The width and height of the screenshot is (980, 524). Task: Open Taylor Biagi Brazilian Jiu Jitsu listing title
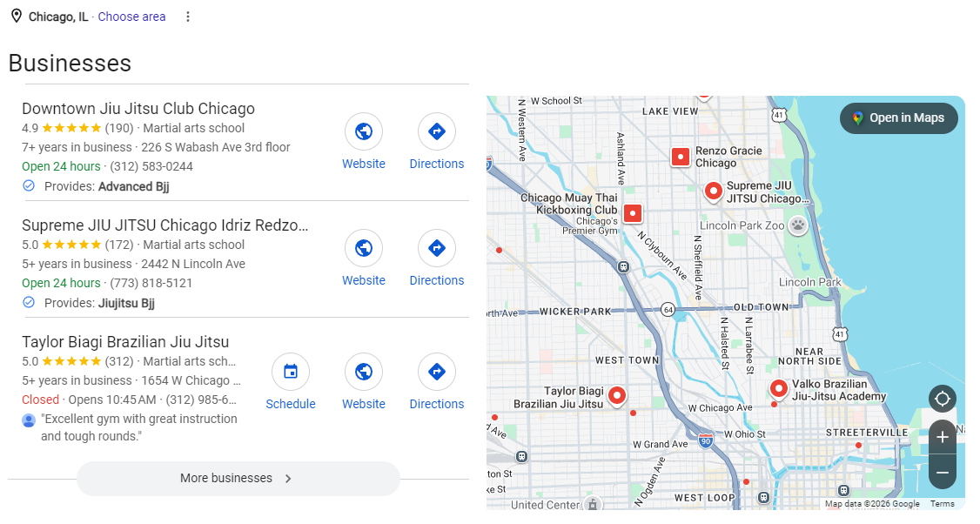[125, 342]
